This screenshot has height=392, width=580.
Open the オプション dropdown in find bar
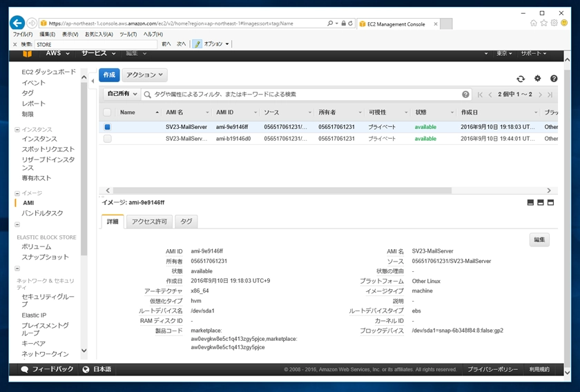216,44
